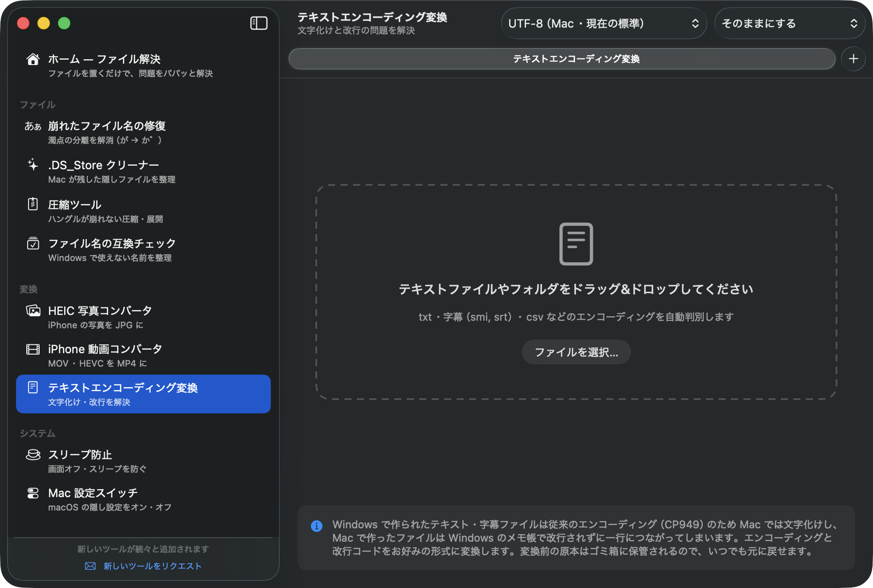This screenshot has height=588, width=873.
Task: Open スリープ防止 in sidebar
Action: [x=143, y=461]
